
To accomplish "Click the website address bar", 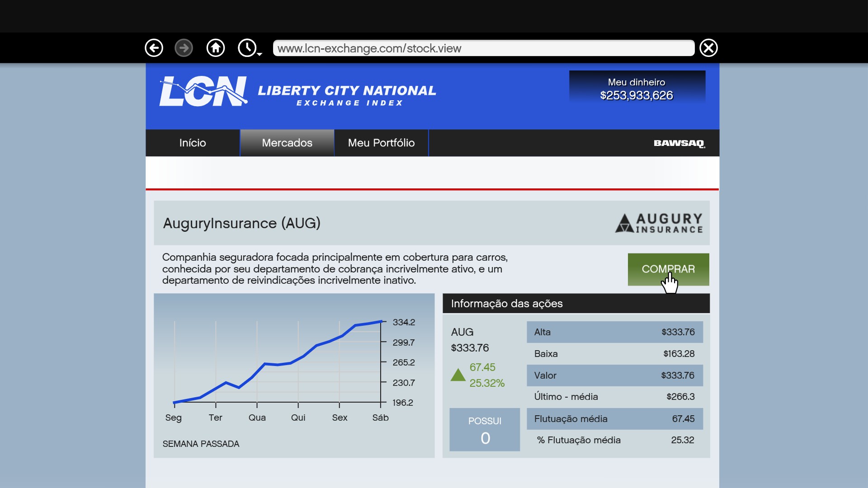I will tap(483, 48).
